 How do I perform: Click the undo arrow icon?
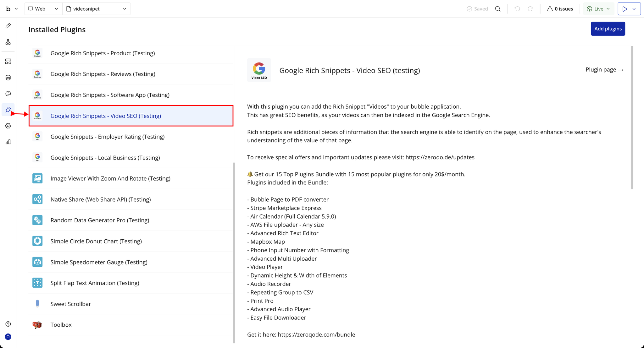click(517, 9)
